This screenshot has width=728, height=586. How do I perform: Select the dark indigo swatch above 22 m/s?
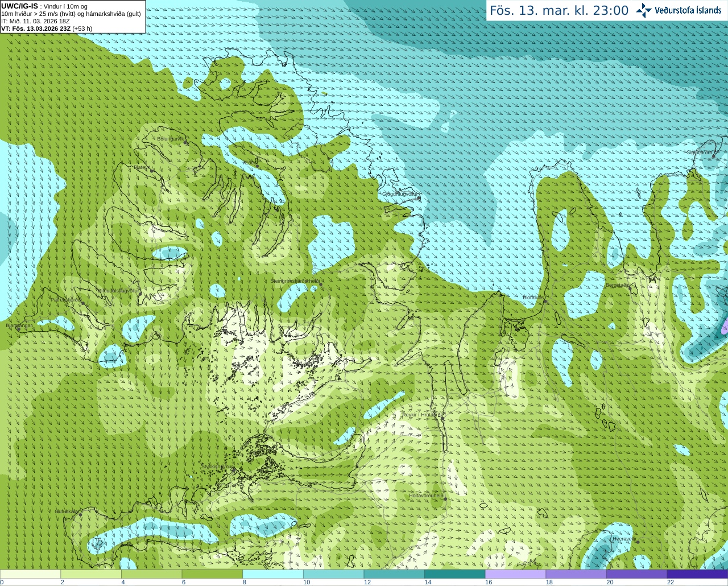[697, 574]
